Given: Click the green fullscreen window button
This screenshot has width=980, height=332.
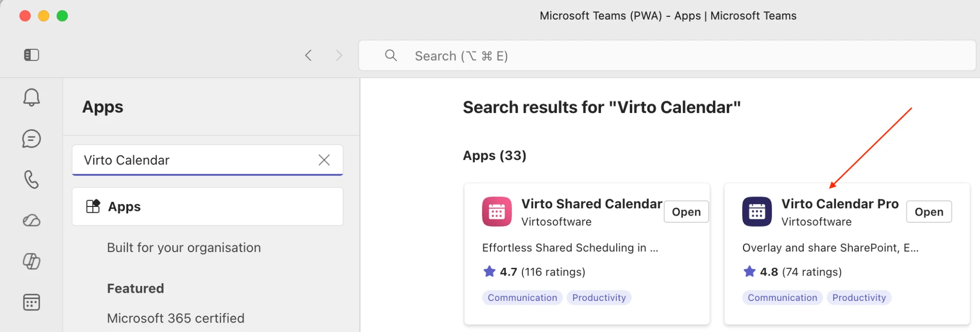Looking at the screenshot, I should point(62,16).
